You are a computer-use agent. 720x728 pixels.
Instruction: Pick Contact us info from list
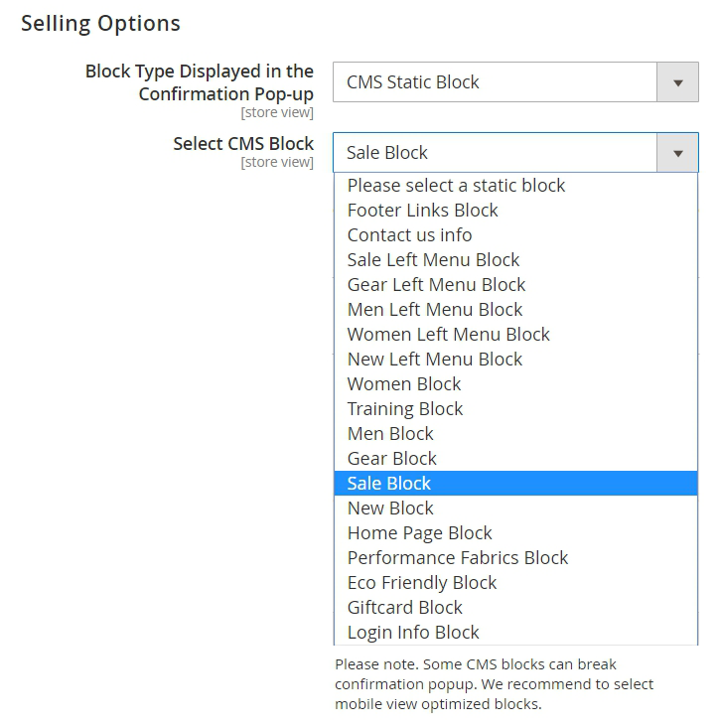pyautogui.click(x=409, y=235)
